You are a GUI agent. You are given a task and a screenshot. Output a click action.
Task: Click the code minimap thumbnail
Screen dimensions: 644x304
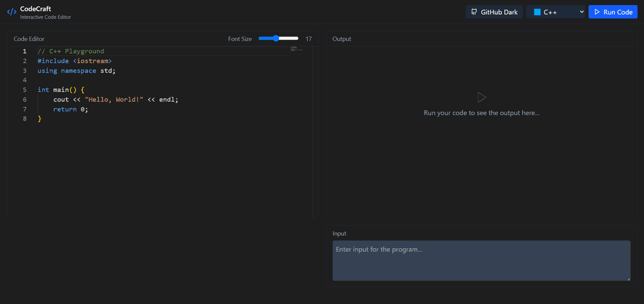point(296,49)
